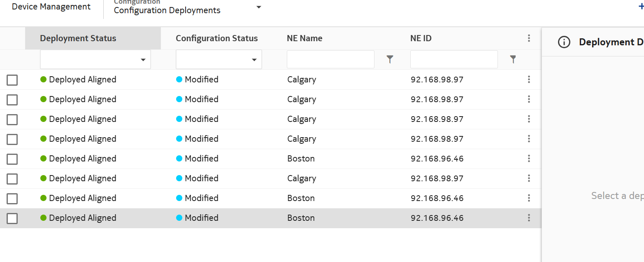644x262 pixels.
Task: Click the filter funnel icon next to NE Name
Action: point(390,60)
